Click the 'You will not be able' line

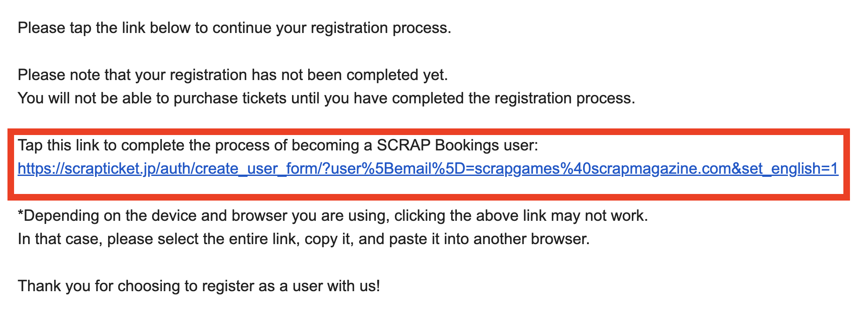(x=326, y=99)
